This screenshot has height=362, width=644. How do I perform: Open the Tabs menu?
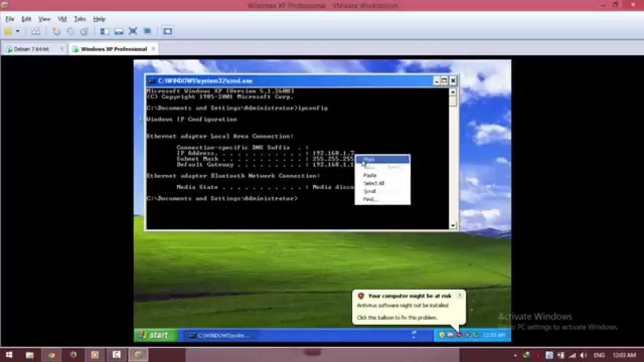point(80,19)
